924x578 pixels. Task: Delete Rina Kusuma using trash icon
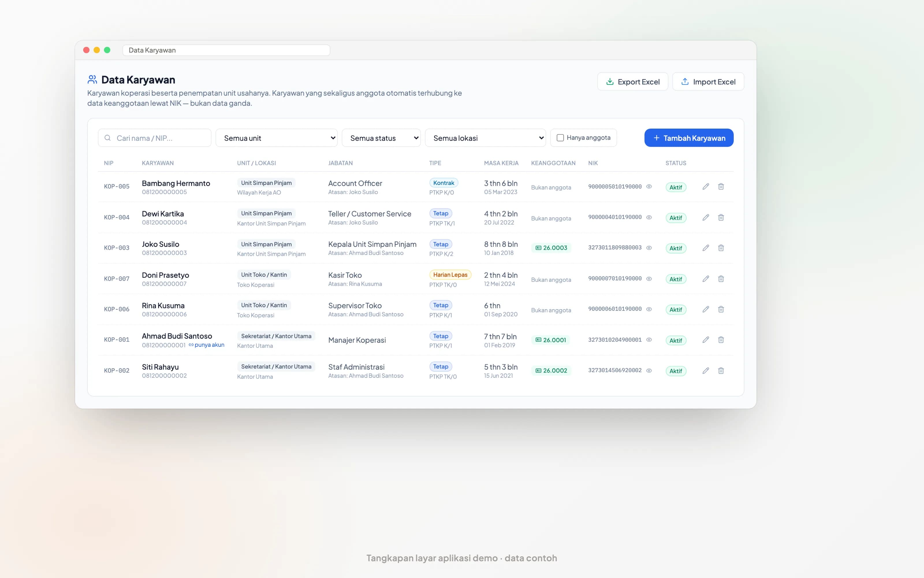721,309
